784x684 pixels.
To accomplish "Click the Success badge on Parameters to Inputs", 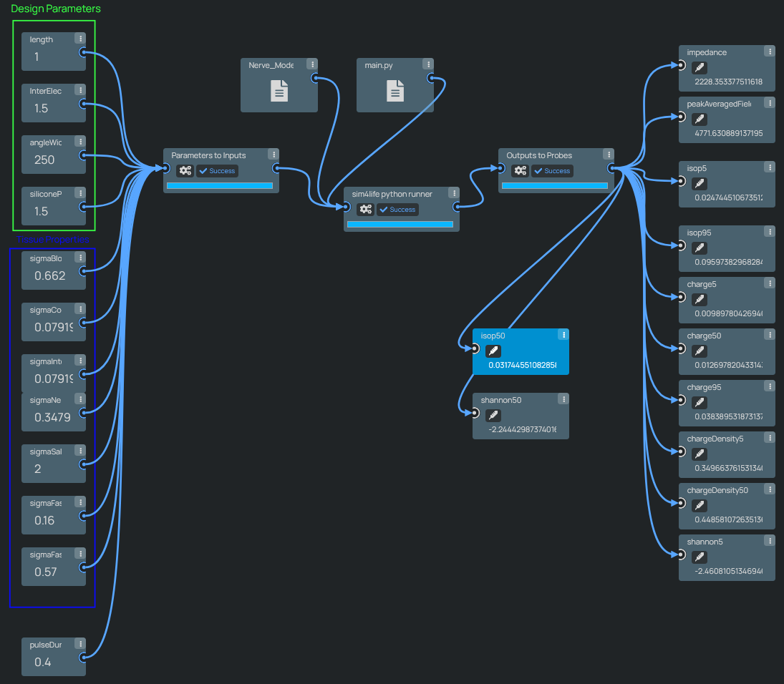I will (217, 170).
